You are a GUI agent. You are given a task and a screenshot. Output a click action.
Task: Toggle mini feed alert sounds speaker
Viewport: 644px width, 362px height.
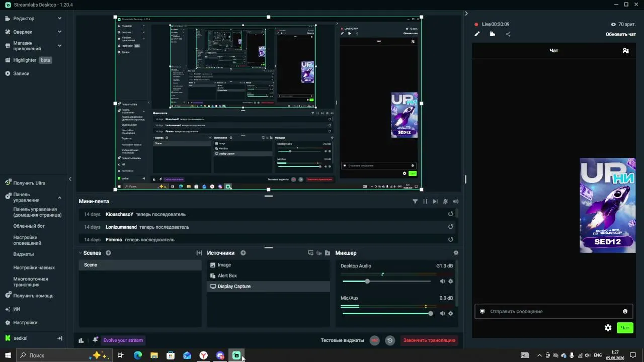click(456, 202)
